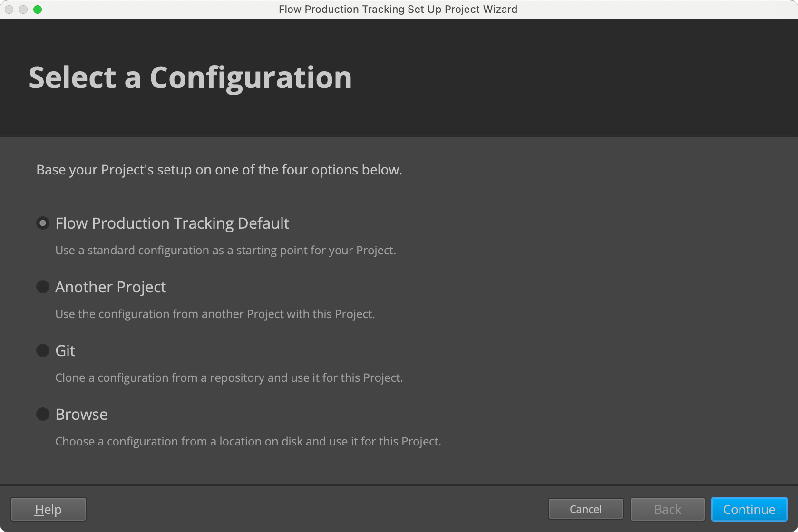Pick the Browse radio button
Image resolution: width=798 pixels, height=532 pixels.
pos(43,414)
